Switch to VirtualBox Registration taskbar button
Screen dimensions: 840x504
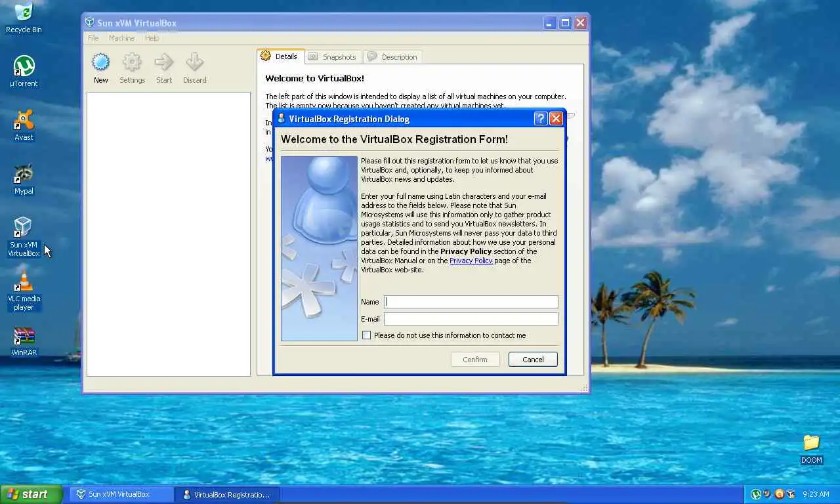pyautogui.click(x=227, y=494)
